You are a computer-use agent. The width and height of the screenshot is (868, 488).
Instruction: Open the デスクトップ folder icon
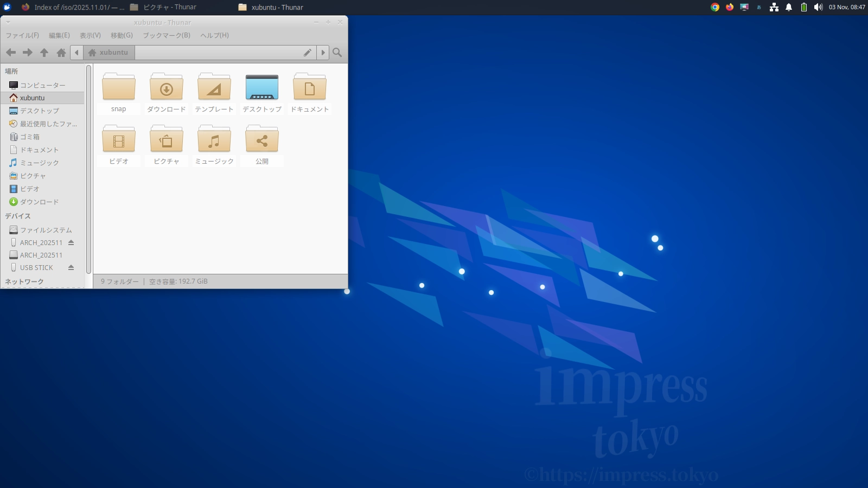262,92
